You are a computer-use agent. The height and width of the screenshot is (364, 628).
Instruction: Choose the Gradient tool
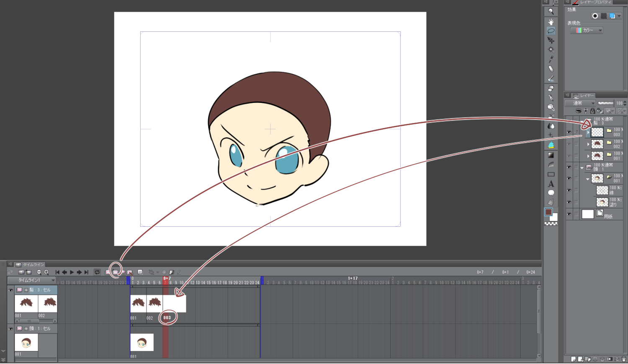pos(551,155)
